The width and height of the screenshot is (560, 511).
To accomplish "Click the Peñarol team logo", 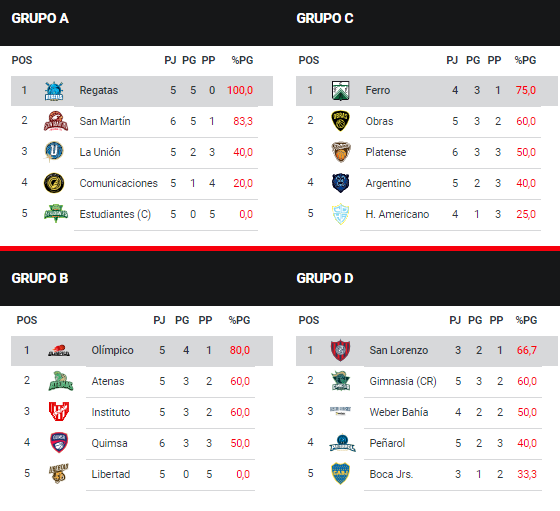I will click(x=342, y=443).
